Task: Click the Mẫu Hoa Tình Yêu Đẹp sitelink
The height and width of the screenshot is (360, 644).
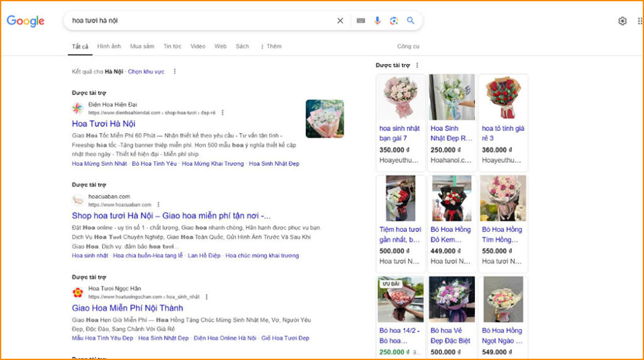Action: click(103, 338)
